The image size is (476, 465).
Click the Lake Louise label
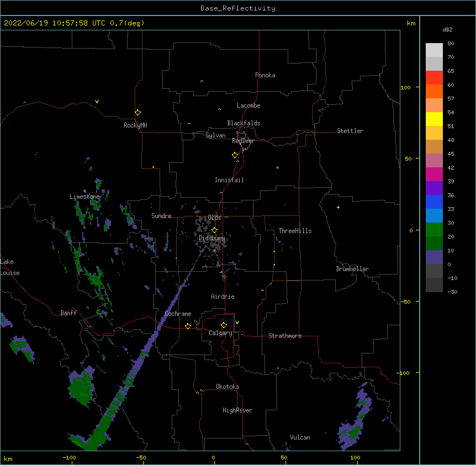click(10, 267)
